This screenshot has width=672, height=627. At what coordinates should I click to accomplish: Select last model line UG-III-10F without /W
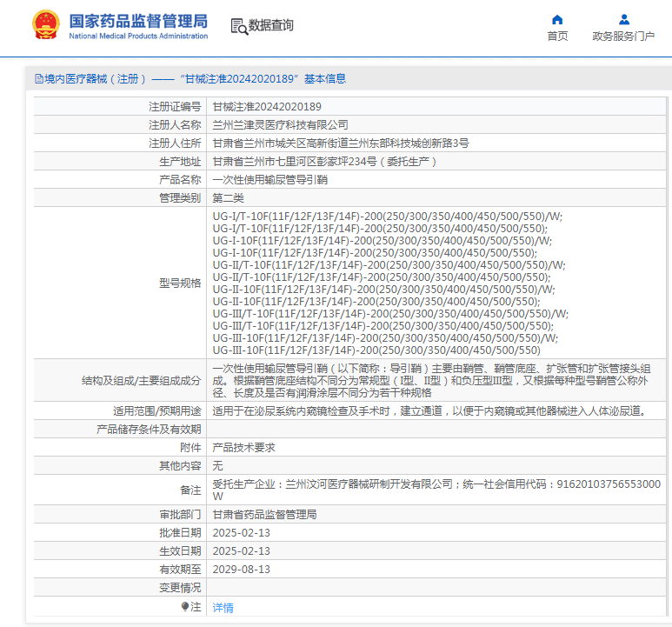pos(376,350)
